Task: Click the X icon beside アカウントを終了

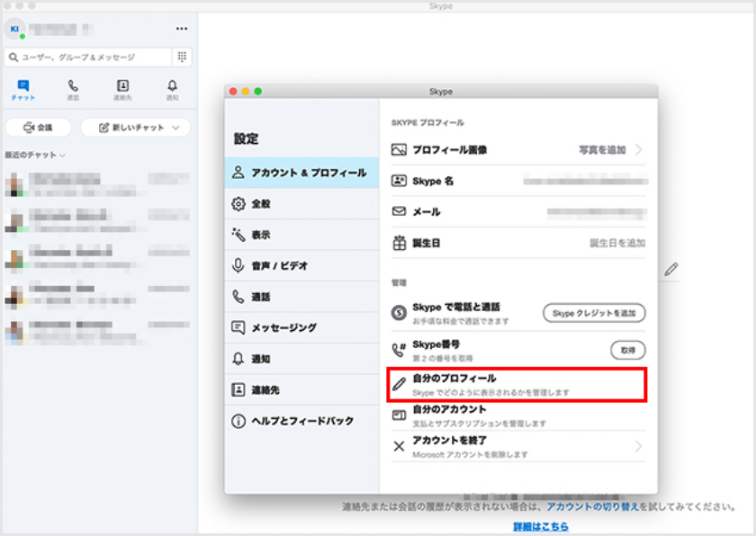Action: 399,446
